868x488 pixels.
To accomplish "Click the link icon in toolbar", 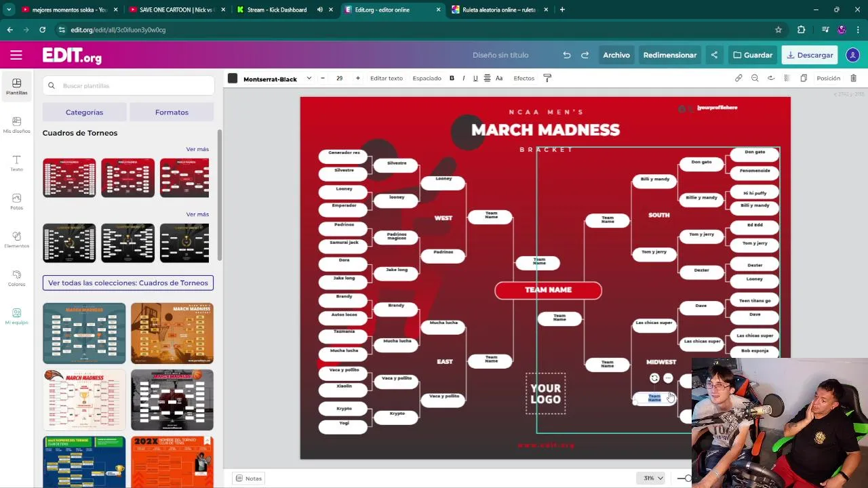I will tap(738, 78).
